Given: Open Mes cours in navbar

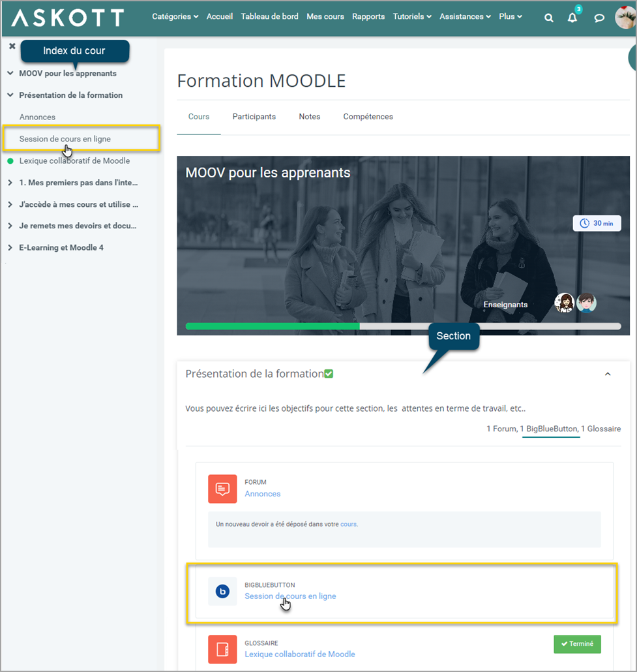Looking at the screenshot, I should click(x=325, y=16).
